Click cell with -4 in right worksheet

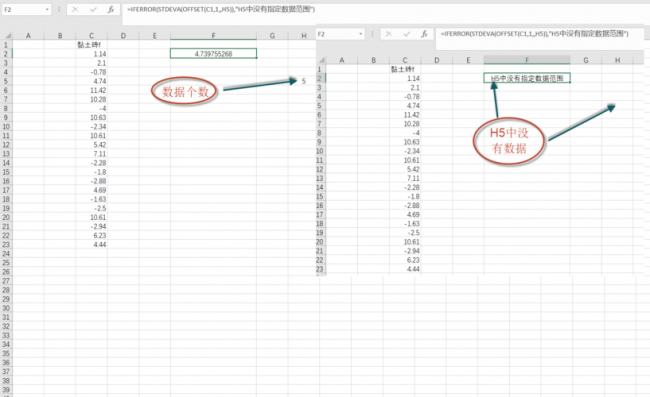pos(405,133)
